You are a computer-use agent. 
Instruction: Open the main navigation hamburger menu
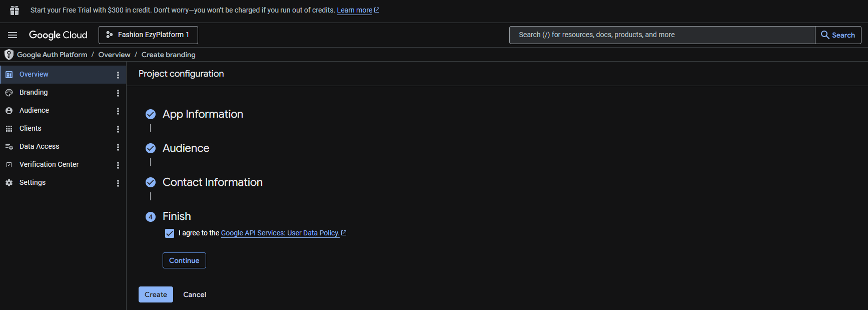(13, 35)
